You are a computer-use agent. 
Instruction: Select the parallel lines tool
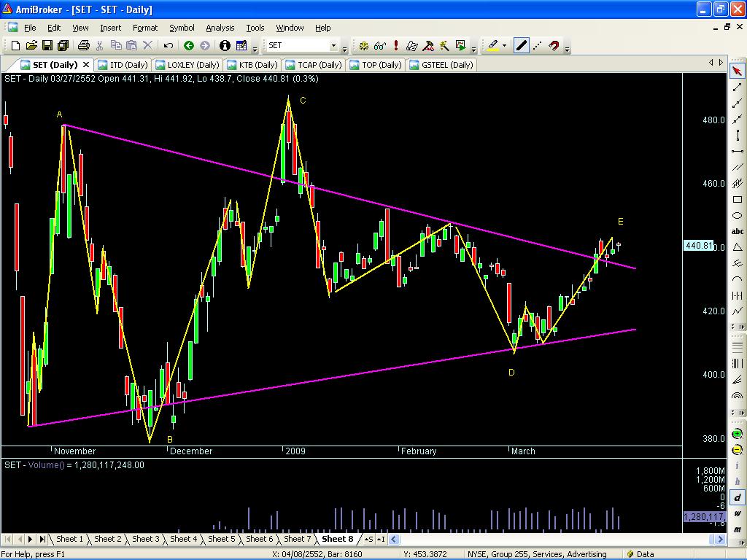pos(737,167)
